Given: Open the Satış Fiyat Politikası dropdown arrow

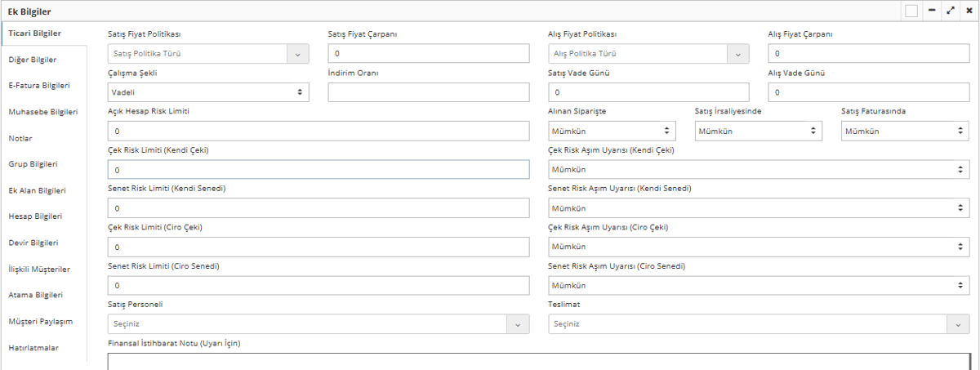Looking at the screenshot, I should (x=297, y=54).
